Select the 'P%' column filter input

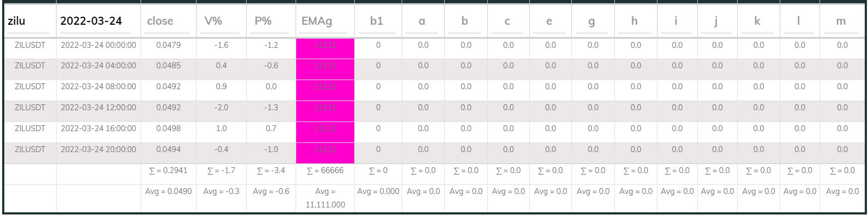[270, 21]
